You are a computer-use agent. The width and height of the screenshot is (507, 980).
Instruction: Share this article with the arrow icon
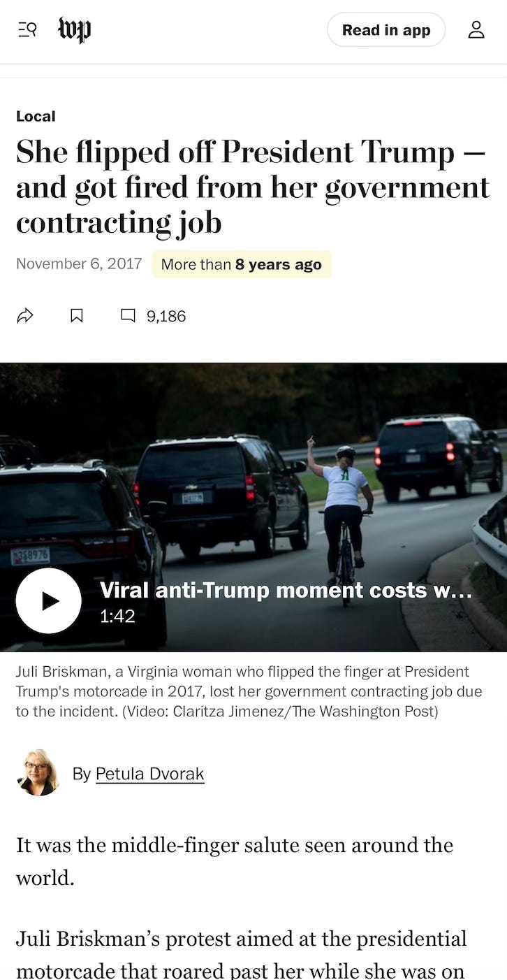pyautogui.click(x=25, y=316)
